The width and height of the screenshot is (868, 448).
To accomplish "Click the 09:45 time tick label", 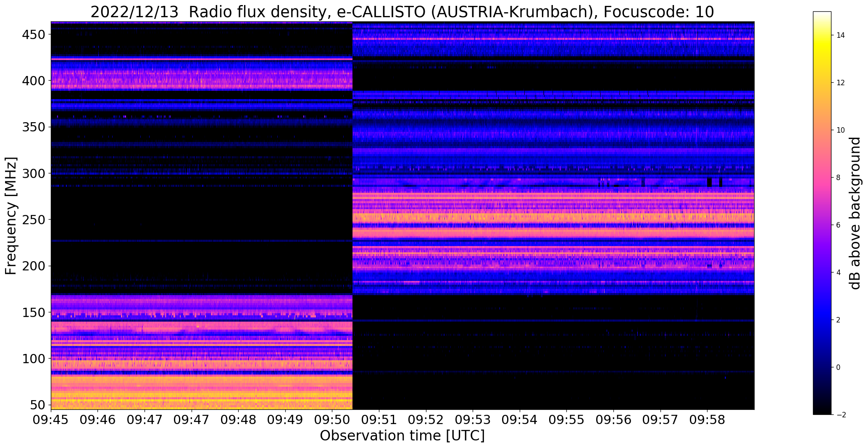I will [51, 420].
